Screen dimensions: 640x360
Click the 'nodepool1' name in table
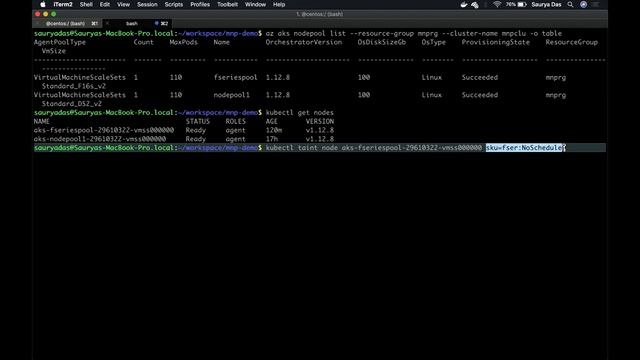coord(231,95)
